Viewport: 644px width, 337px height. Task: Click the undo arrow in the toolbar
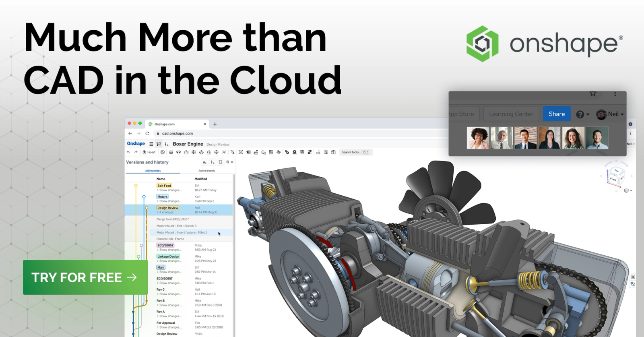click(128, 152)
